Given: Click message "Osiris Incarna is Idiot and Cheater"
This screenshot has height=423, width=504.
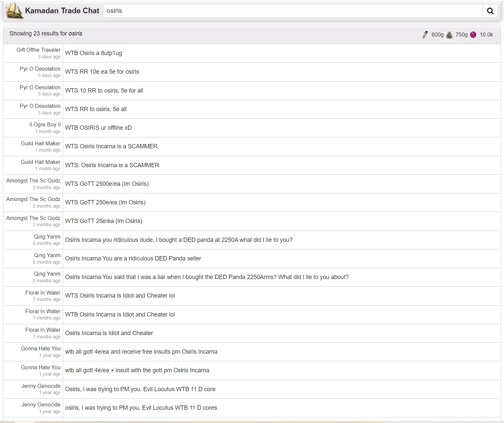Looking at the screenshot, I should pyautogui.click(x=109, y=333).
